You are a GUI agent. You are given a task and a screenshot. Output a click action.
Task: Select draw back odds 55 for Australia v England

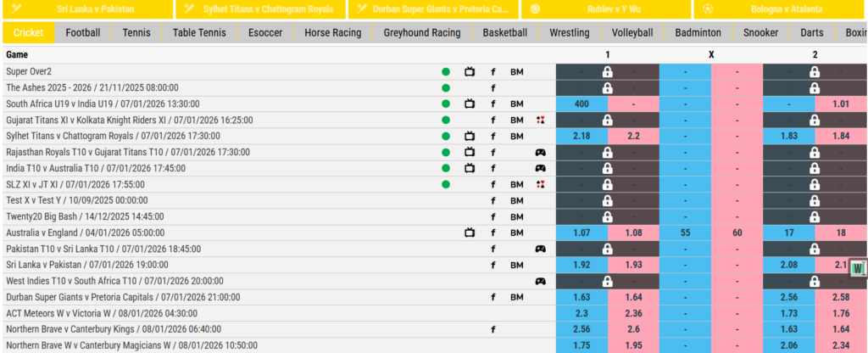(685, 233)
